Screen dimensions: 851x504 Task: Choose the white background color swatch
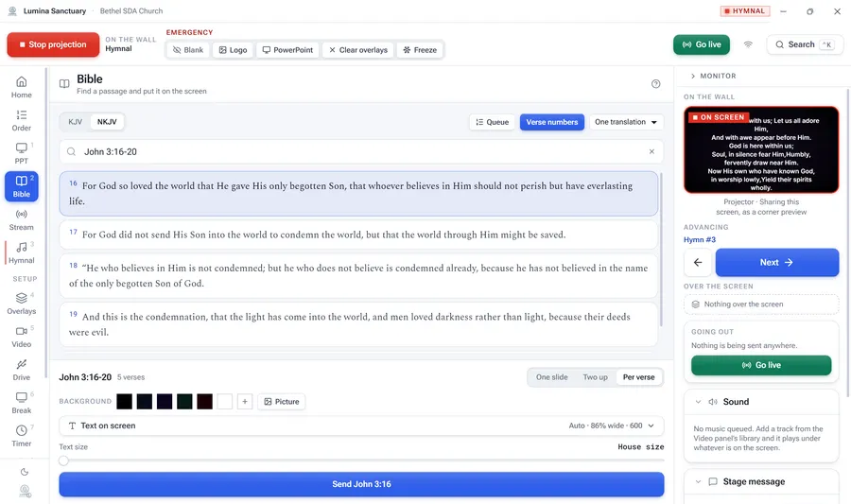pos(225,402)
